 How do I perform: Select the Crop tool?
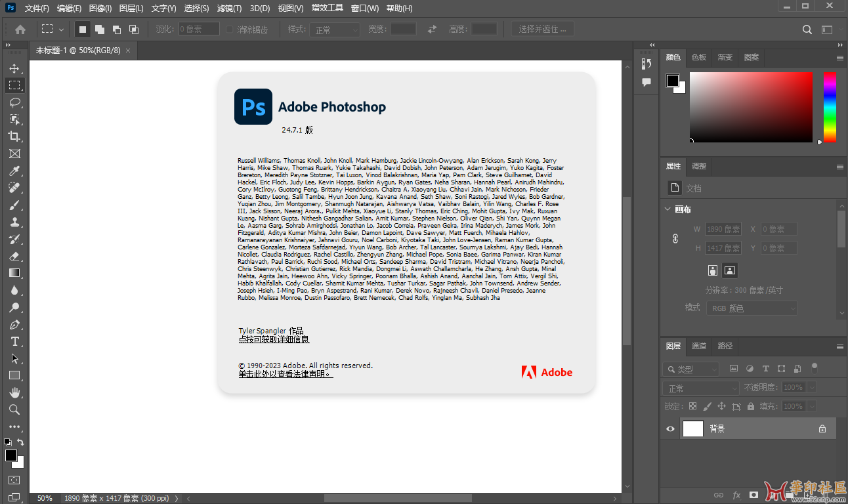tap(14, 136)
